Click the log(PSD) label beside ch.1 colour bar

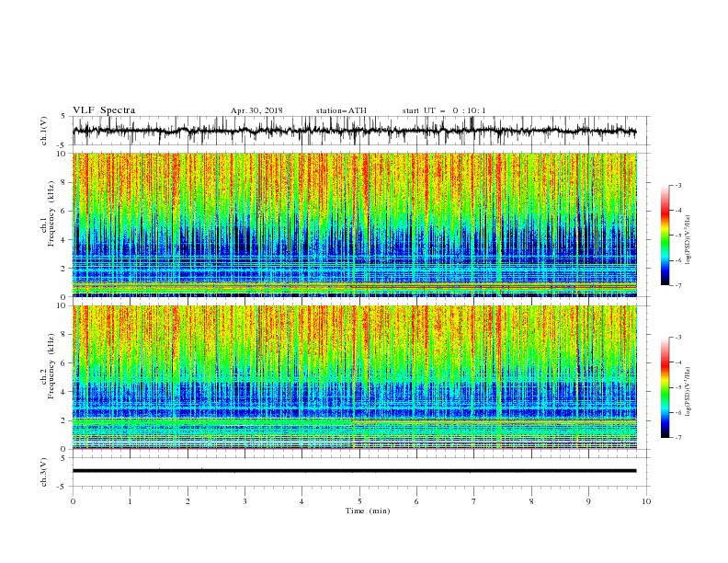[x=688, y=240]
